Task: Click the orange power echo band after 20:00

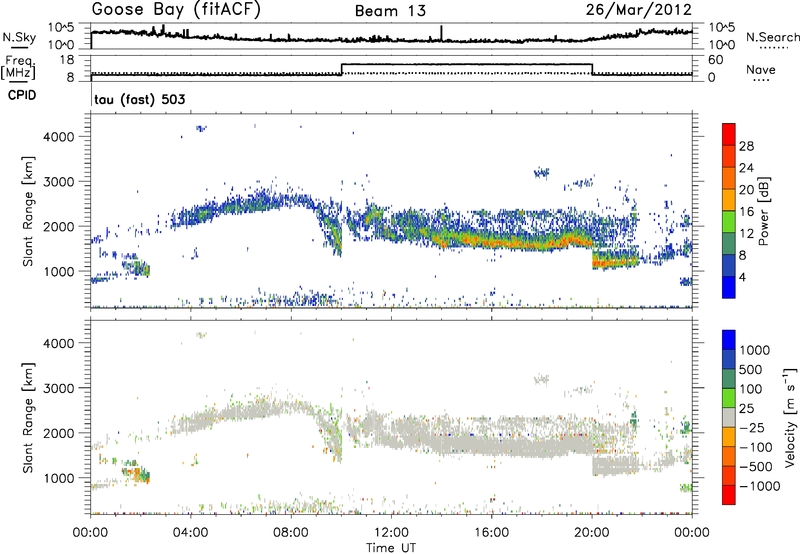Action: pos(615,264)
